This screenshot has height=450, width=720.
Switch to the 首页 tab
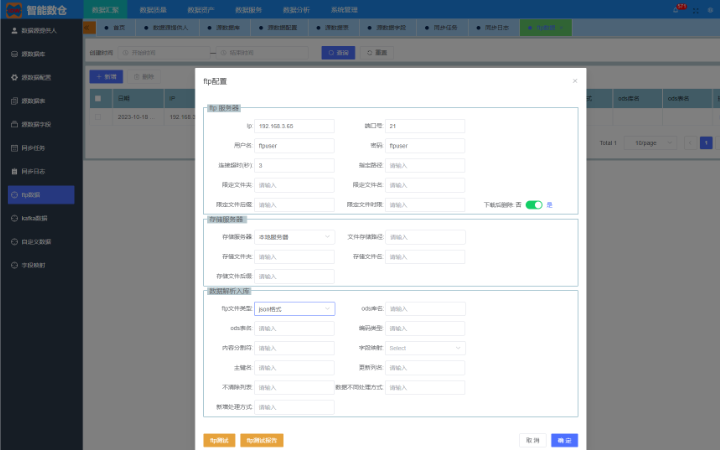click(x=116, y=28)
